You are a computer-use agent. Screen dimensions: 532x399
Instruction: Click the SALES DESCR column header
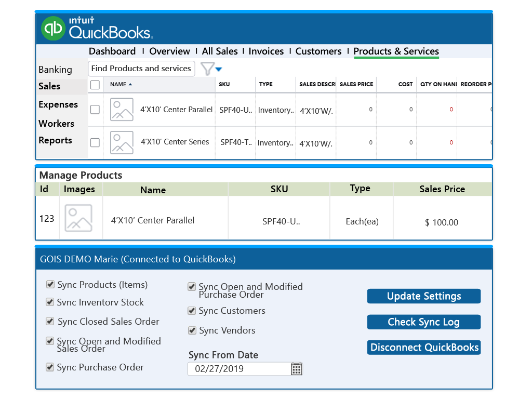point(317,84)
